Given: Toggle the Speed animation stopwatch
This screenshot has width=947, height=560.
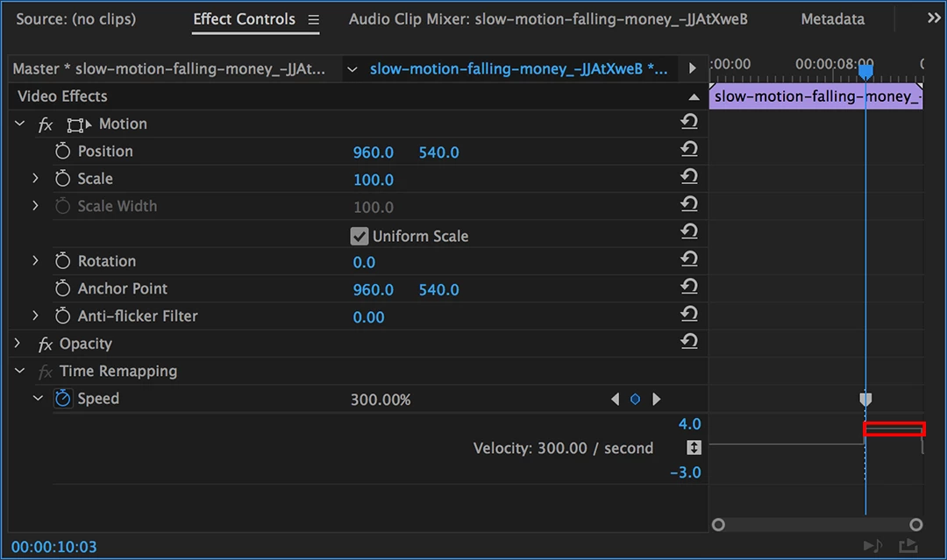Looking at the screenshot, I should [x=63, y=398].
